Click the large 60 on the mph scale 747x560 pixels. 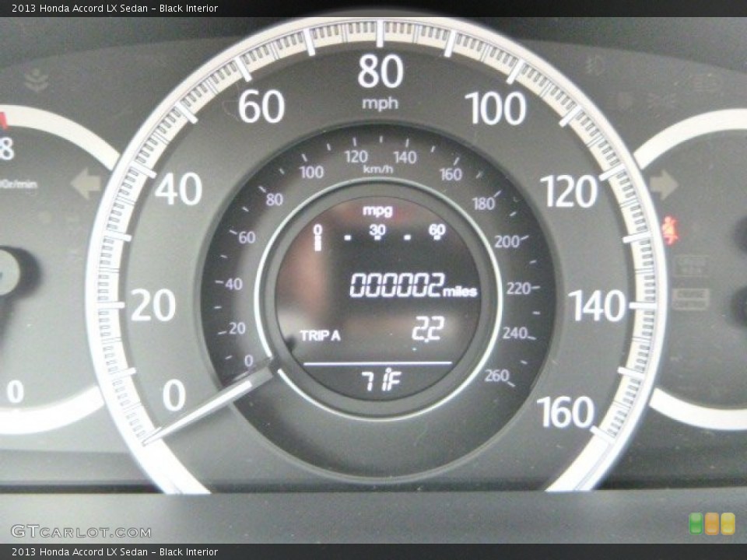261,107
